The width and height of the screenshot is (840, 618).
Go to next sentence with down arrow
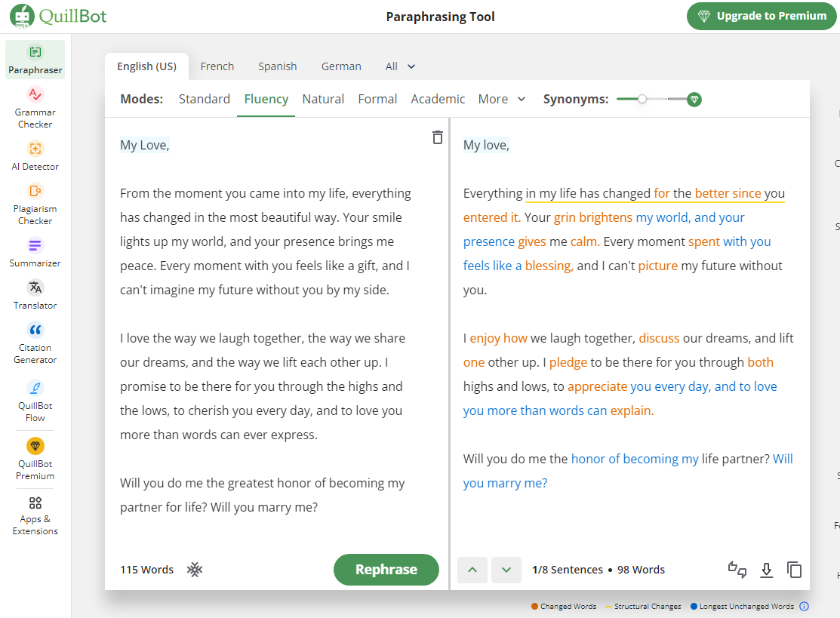506,570
